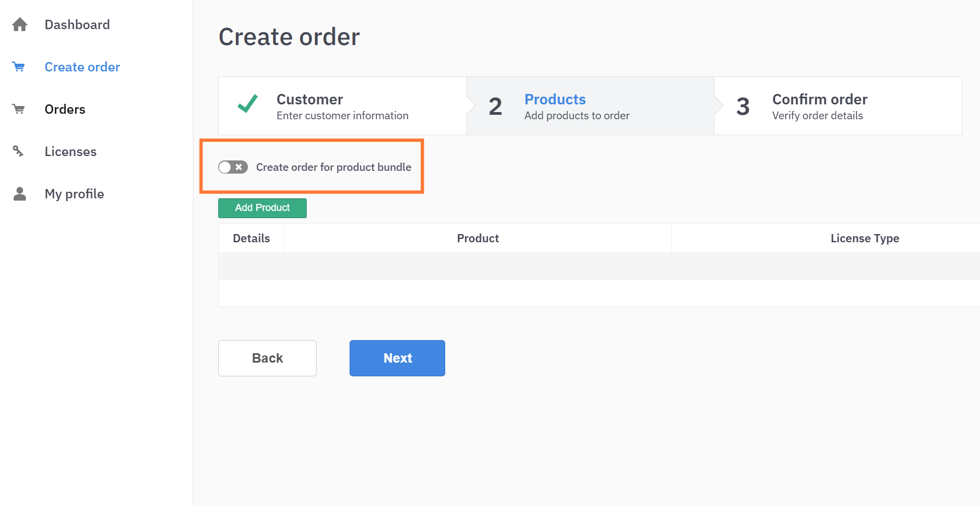The image size is (980, 506).
Task: Click the blue Next button
Action: pyautogui.click(x=397, y=358)
